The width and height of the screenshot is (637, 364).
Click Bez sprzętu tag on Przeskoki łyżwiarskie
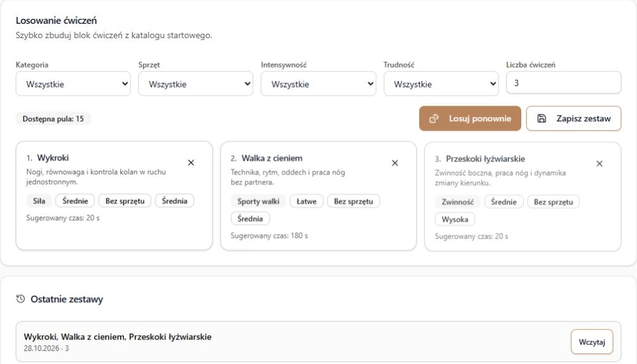tap(553, 202)
